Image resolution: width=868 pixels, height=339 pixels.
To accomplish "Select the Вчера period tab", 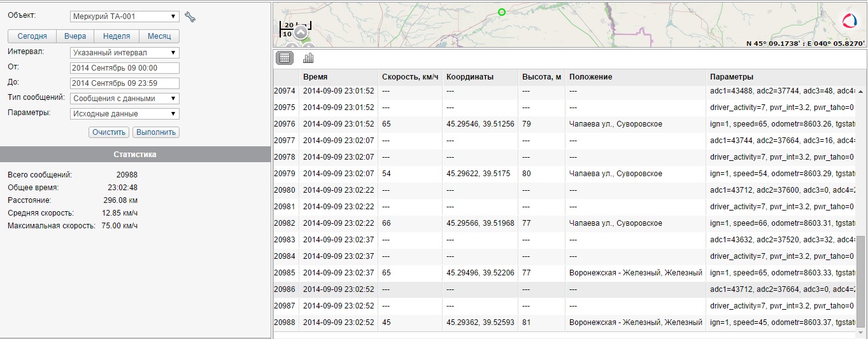I will pos(75,36).
